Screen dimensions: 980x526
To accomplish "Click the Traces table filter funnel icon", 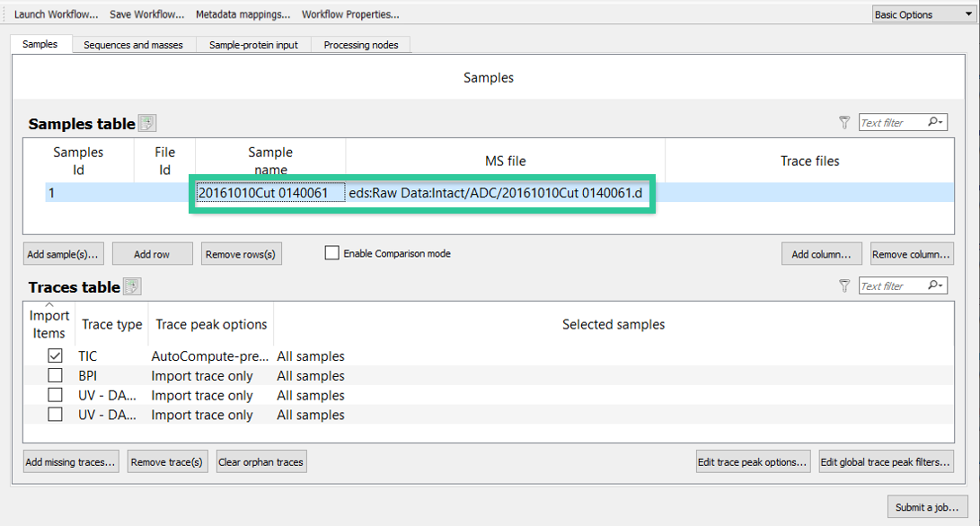I will [x=844, y=286].
